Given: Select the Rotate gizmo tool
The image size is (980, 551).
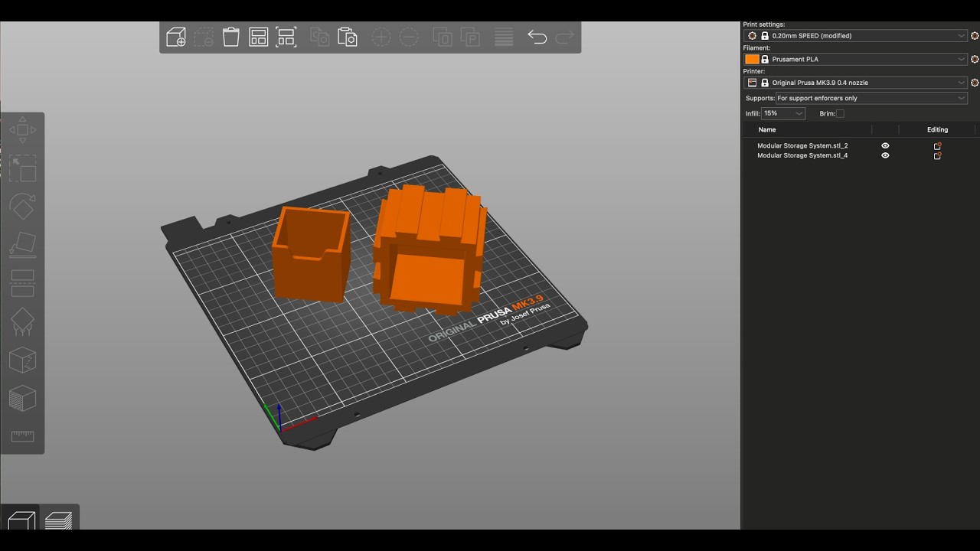Looking at the screenshot, I should (x=22, y=207).
